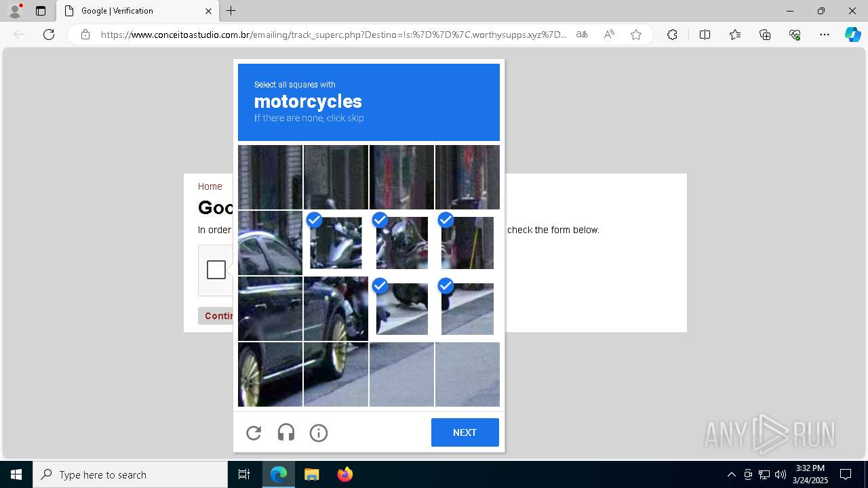The height and width of the screenshot is (488, 868).
Task: Get an audio challenge via headphones icon
Action: coord(286,432)
